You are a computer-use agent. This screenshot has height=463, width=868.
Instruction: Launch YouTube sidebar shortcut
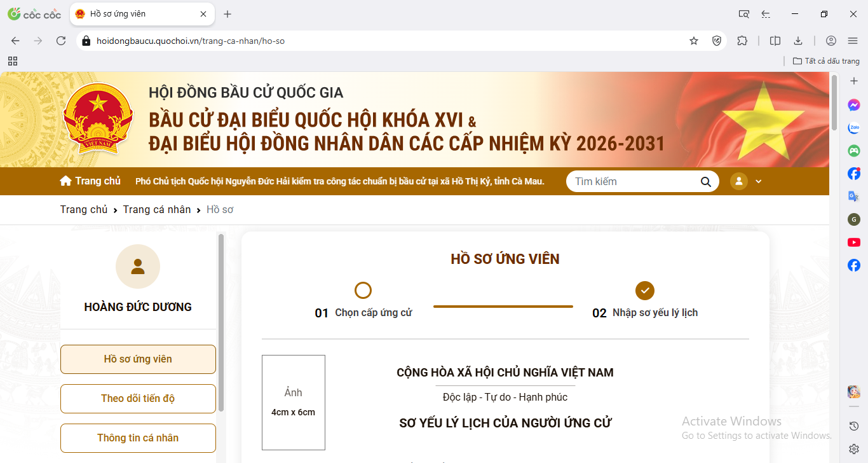854,242
